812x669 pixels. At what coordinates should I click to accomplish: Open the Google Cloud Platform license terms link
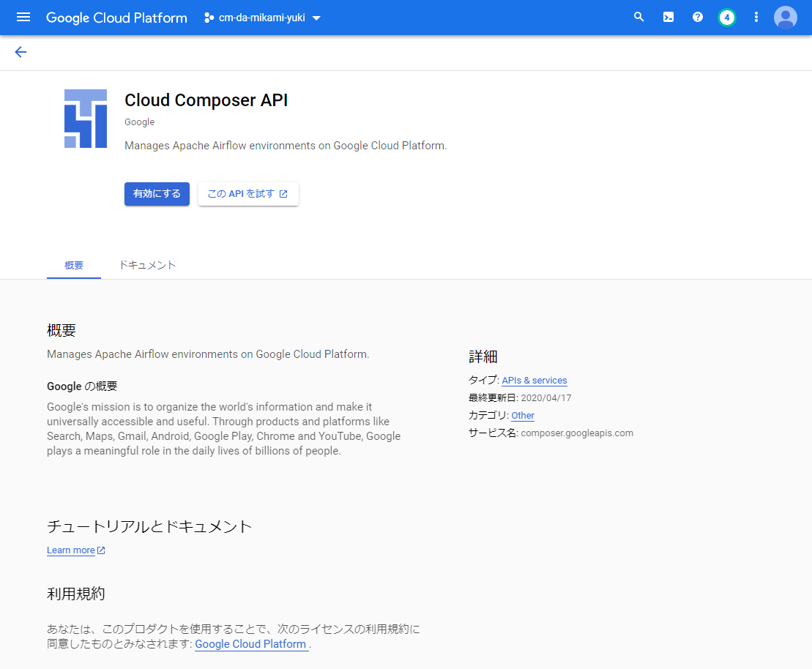[x=250, y=644]
